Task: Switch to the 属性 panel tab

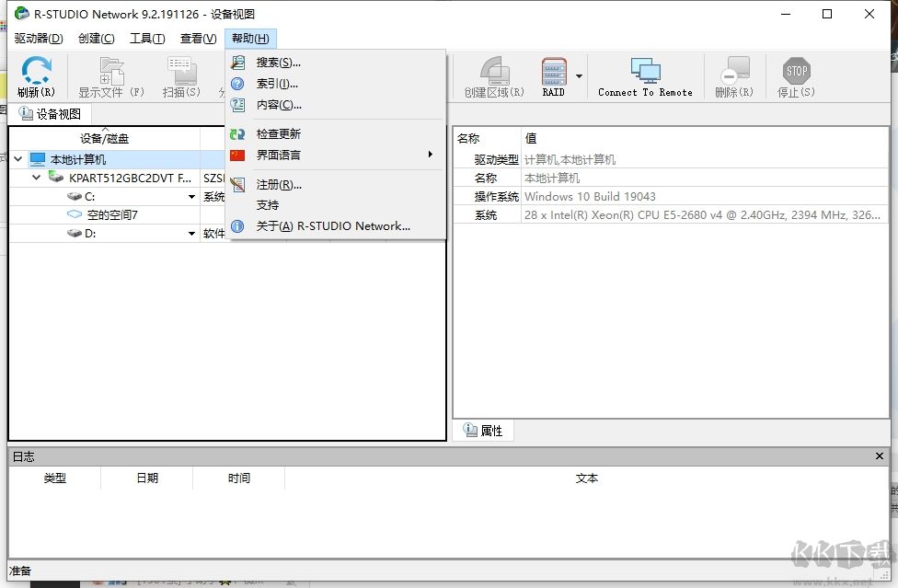Action: 483,430
